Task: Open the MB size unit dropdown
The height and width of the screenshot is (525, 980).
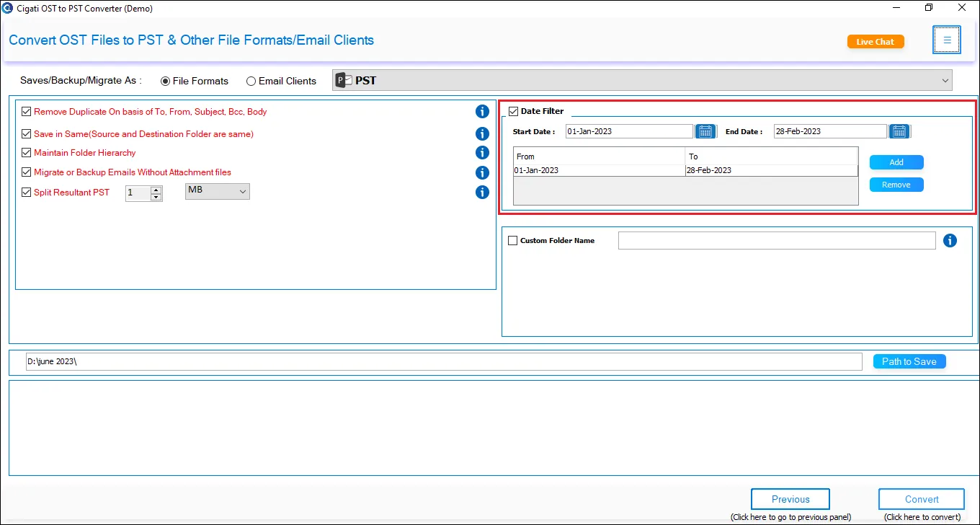Action: 218,191
